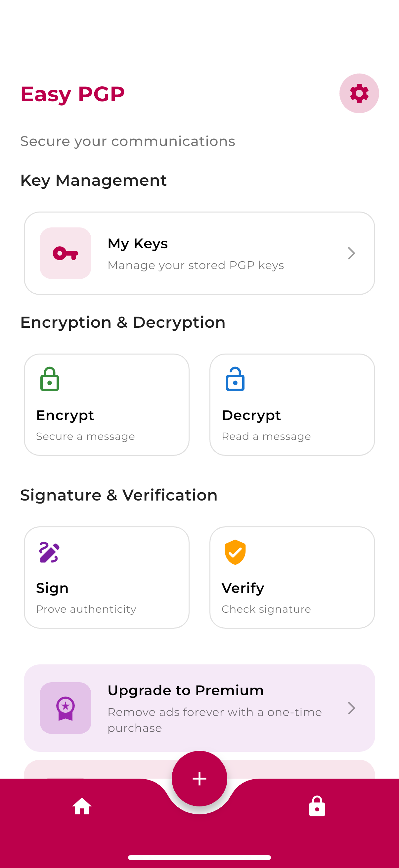The width and height of the screenshot is (399, 868).
Task: Tap the pink key icon on My Keys card
Action: [x=65, y=253]
